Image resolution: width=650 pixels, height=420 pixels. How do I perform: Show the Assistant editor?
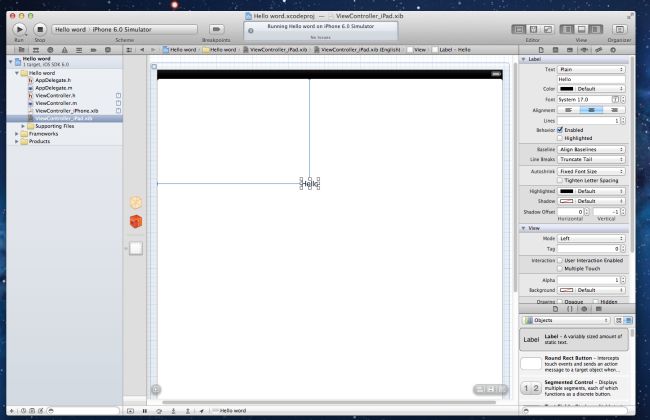point(534,29)
